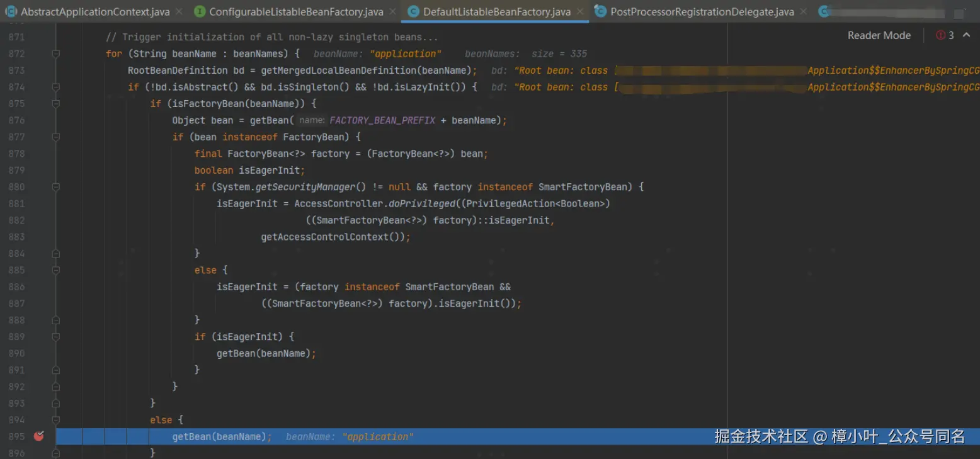Click the 'name:' parameter hint on line 876

click(x=312, y=120)
